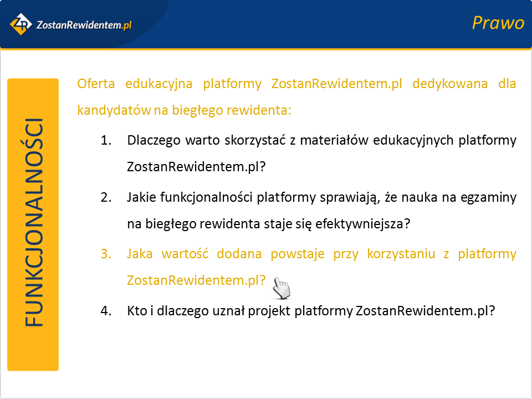Click orange "ZostanRewidentem.pl?" beside hand cursor
532x399 pixels.
[196, 280]
